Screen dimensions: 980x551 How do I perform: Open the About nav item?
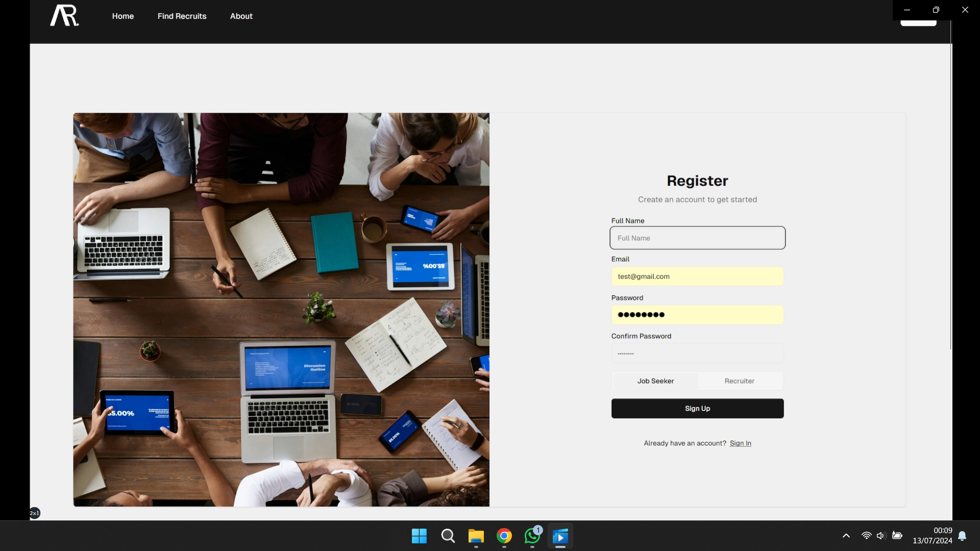[241, 16]
